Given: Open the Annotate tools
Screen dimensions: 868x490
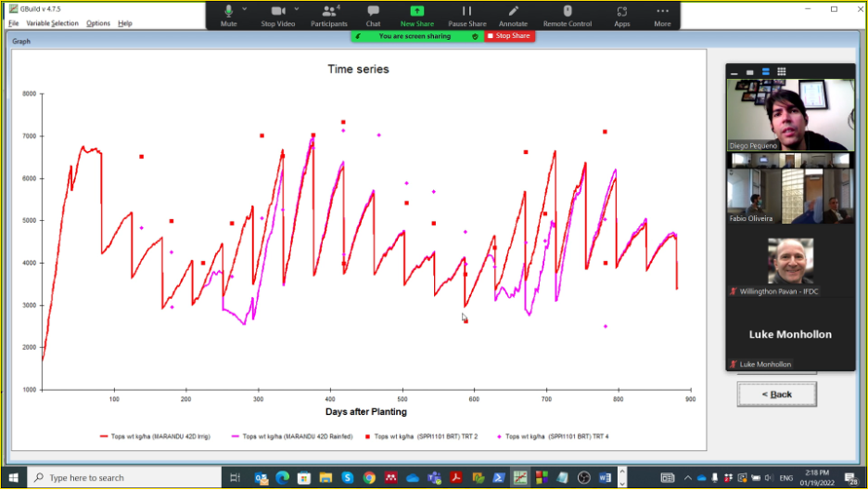Looking at the screenshot, I should (513, 16).
